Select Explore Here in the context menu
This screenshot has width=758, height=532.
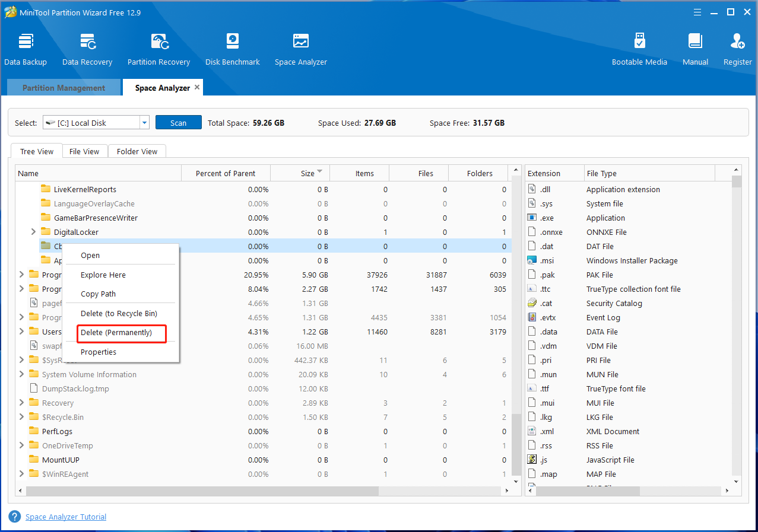click(103, 275)
